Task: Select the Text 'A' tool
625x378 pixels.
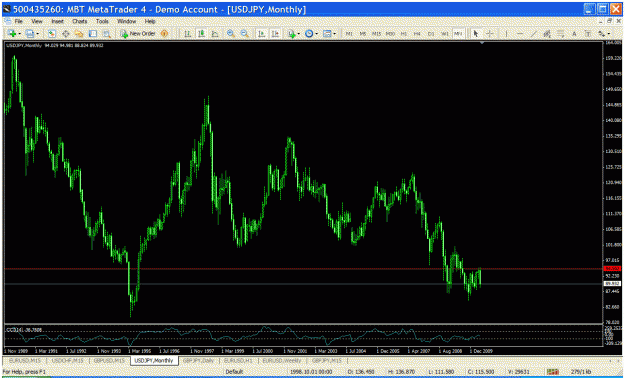Action: click(574, 34)
